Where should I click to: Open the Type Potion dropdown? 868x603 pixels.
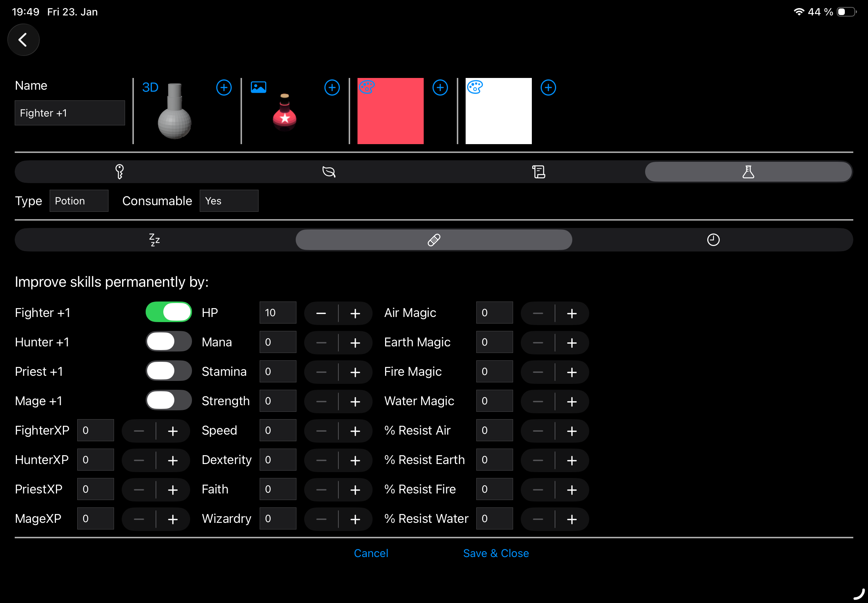79,201
